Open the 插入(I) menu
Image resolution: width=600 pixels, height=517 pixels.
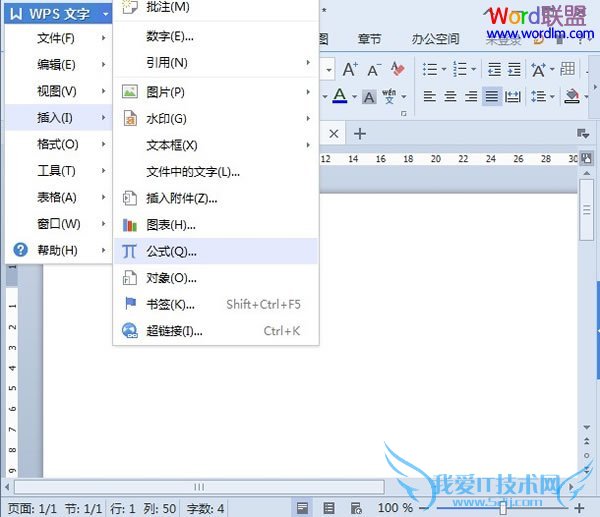point(58,117)
